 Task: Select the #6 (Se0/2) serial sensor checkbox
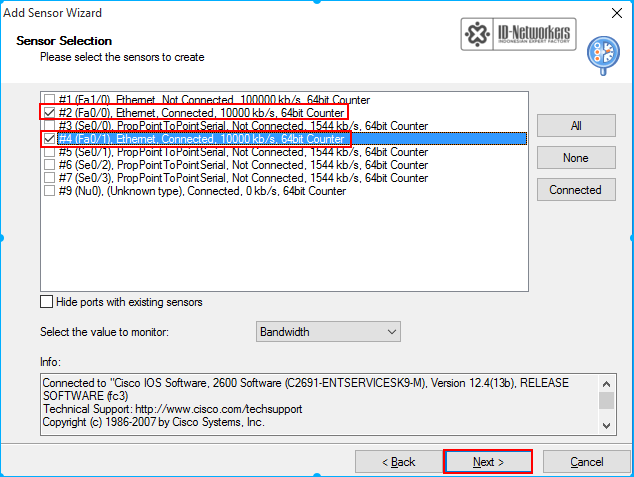point(49,165)
